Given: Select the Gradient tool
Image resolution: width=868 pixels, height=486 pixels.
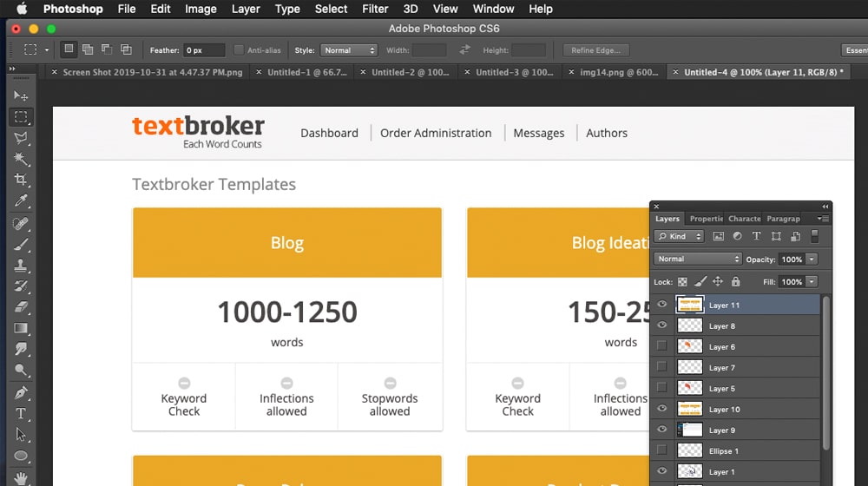Looking at the screenshot, I should click(x=21, y=328).
